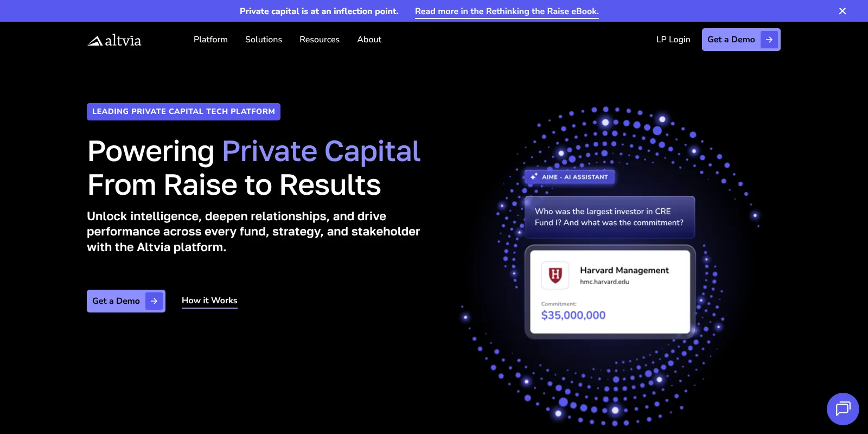Click the hmc.harvard.edu text
Screen dimensions: 868x434
coord(604,282)
